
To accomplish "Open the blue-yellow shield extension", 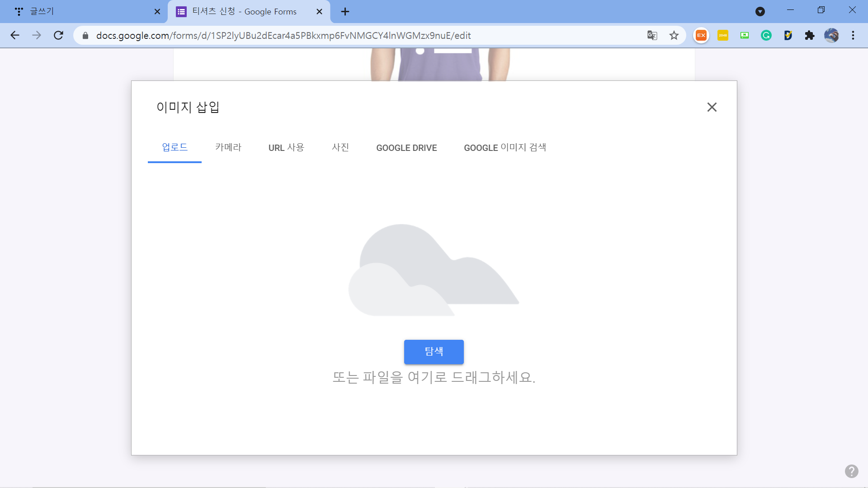I will [788, 35].
